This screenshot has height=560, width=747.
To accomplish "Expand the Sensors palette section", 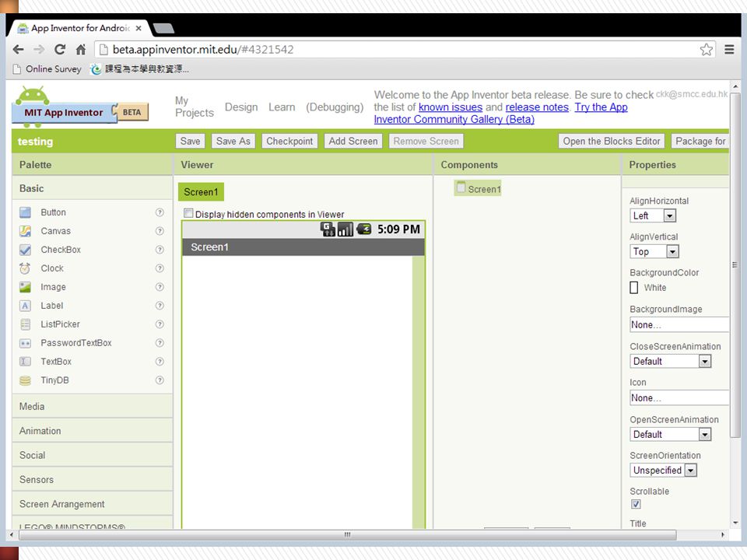I will pyautogui.click(x=93, y=480).
